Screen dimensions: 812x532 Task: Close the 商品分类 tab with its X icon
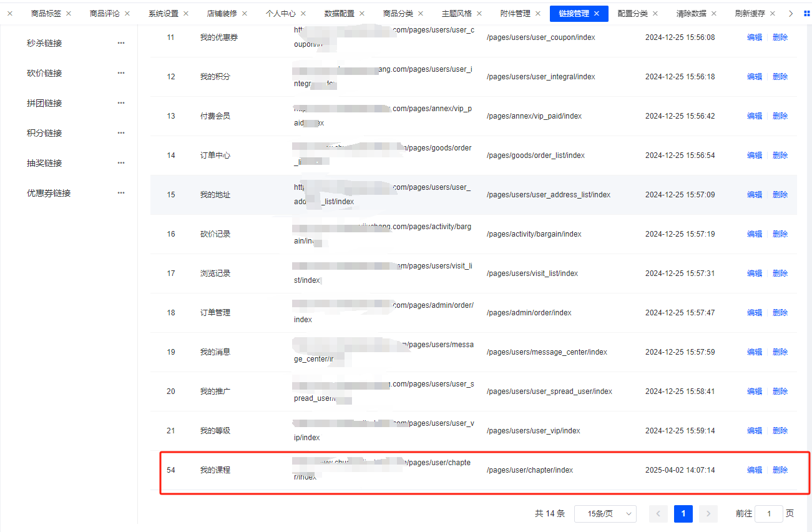(x=421, y=13)
